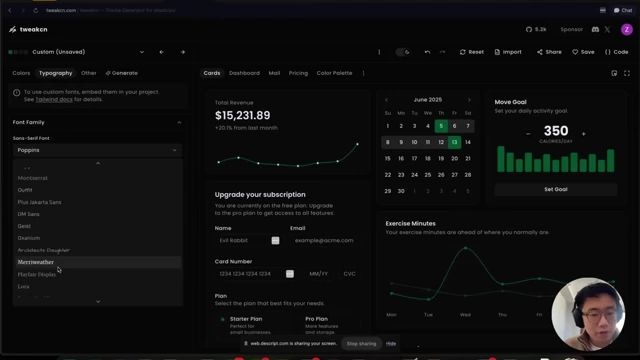Open the Poppins sans-serif font dropdown

[97, 150]
